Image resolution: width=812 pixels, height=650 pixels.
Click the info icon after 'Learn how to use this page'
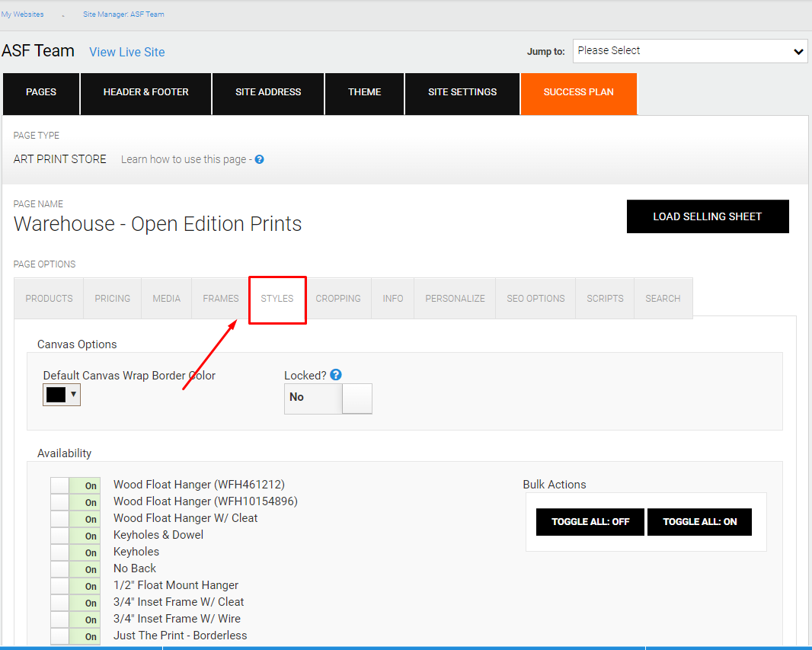coord(259,159)
